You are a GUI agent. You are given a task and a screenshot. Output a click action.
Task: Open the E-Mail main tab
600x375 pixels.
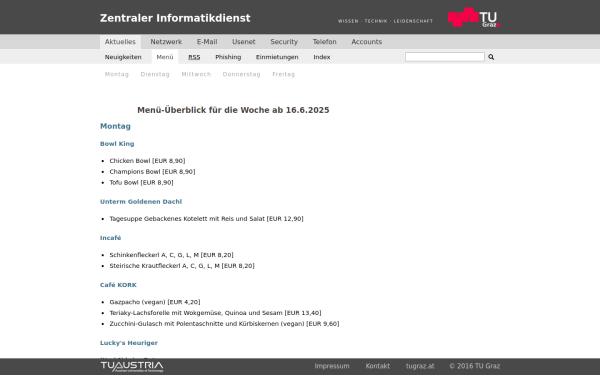click(207, 42)
